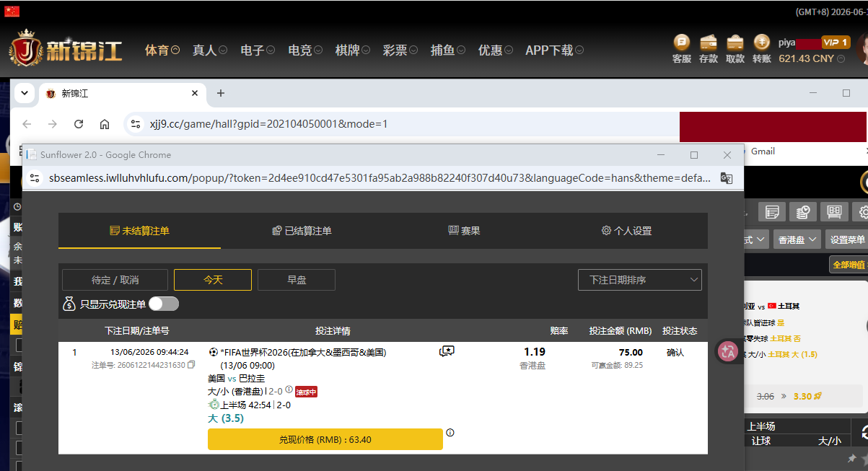
Task: Click the money bag cash-out icon
Action: coord(69,304)
